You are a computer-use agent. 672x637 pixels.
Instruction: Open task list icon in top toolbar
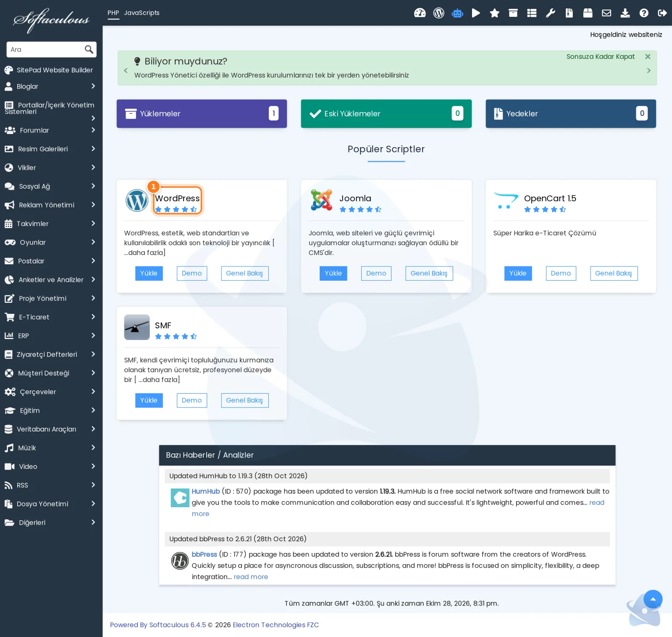pos(532,13)
